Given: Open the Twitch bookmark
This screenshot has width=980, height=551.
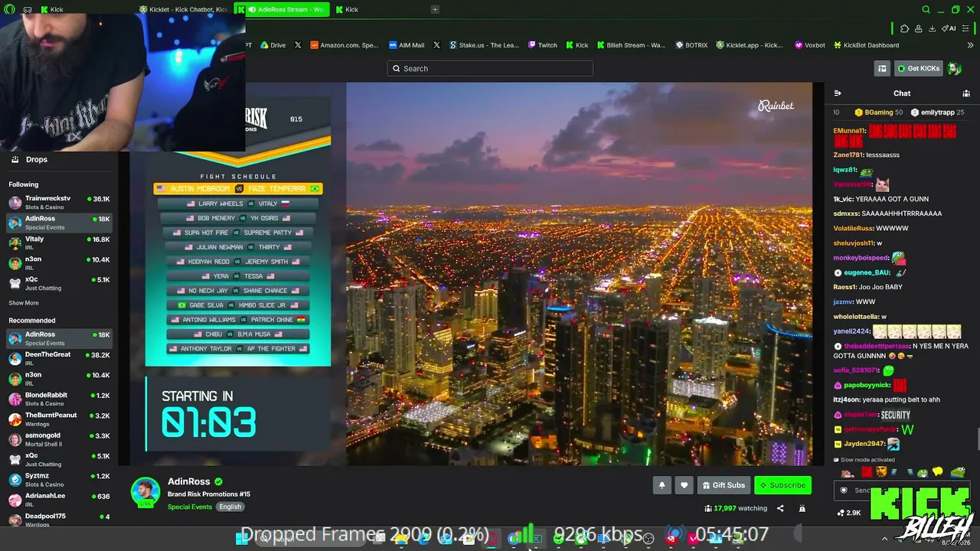Looking at the screenshot, I should tap(543, 45).
